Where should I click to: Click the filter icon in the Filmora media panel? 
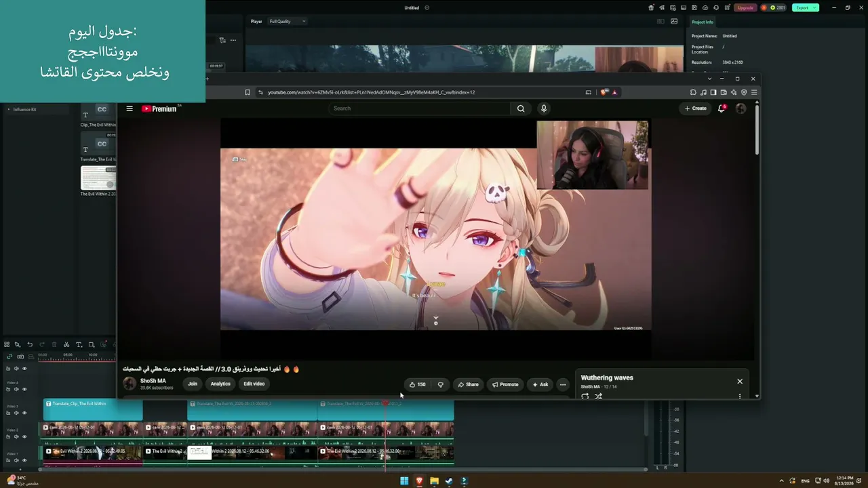pos(222,40)
